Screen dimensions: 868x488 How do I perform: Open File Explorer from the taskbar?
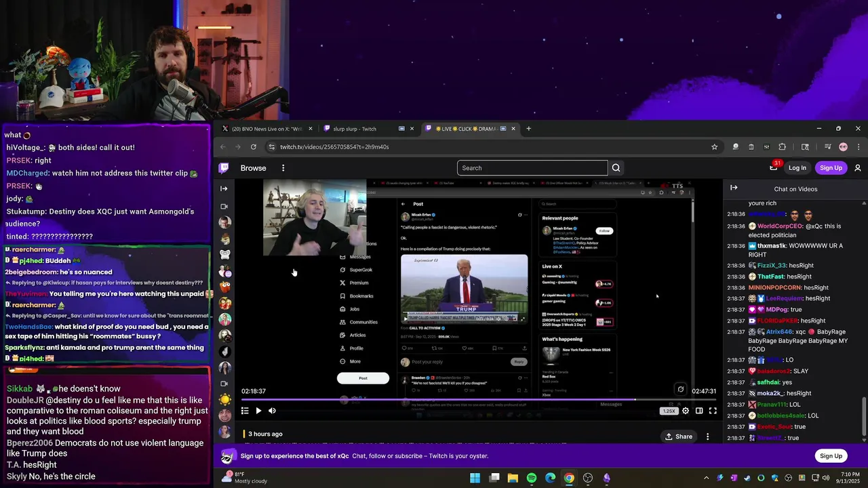pos(513,478)
